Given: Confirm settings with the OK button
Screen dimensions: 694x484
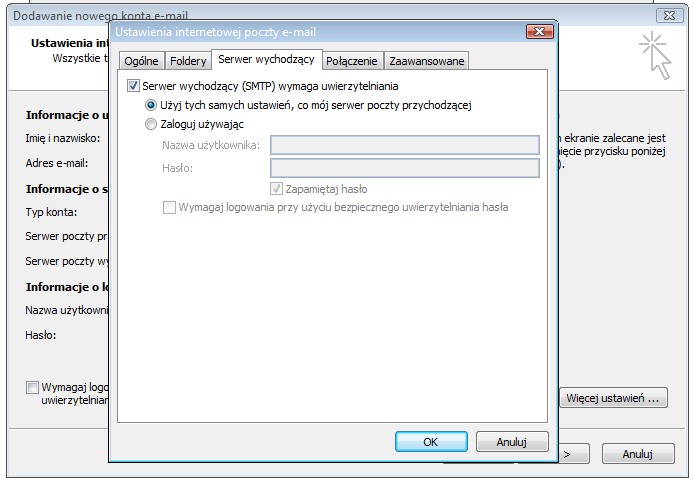Looking at the screenshot, I should click(x=430, y=441).
